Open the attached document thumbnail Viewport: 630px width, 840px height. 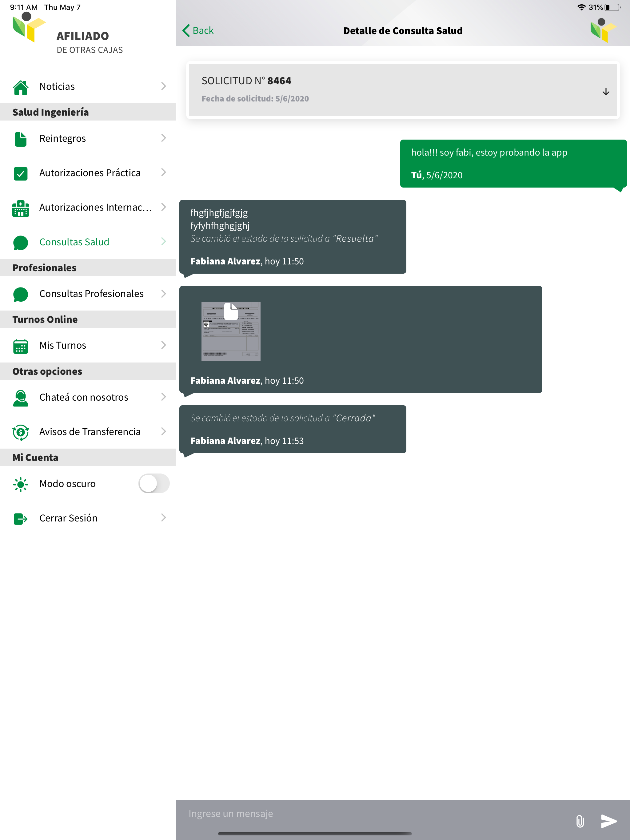[x=231, y=331]
